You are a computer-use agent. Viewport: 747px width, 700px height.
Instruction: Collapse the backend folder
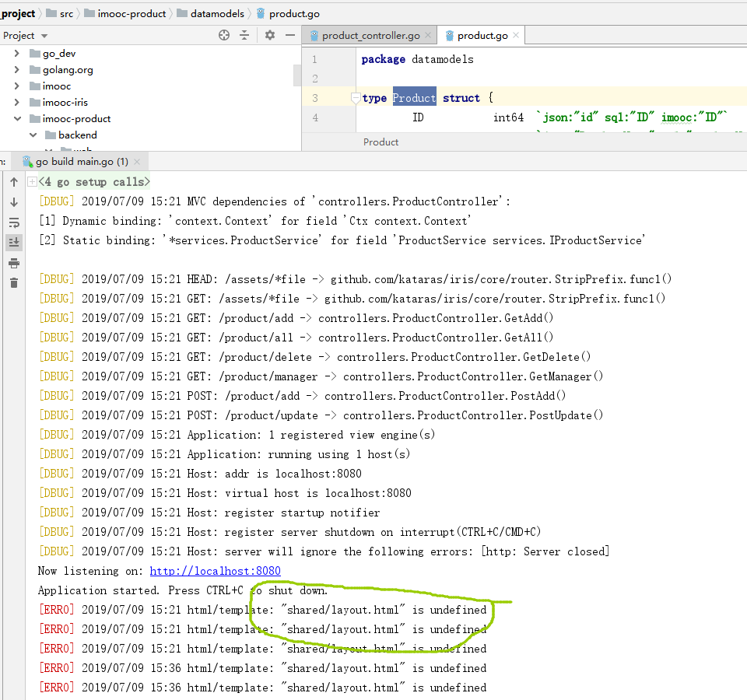pos(33,135)
